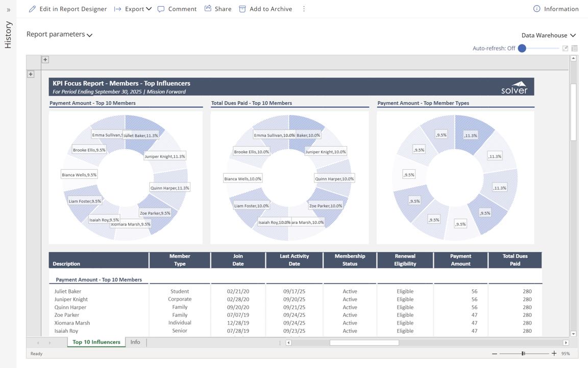Open the Export dropdown
Viewport: 588px width, 368px height.
(x=133, y=9)
